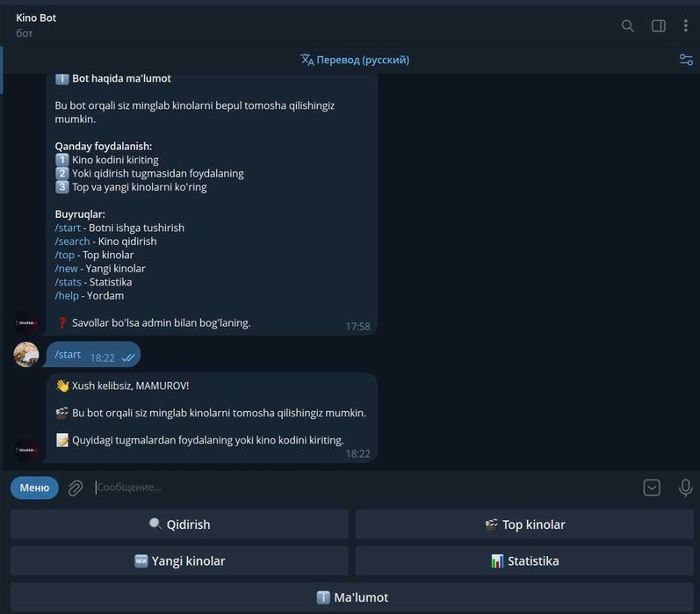Image resolution: width=700 pixels, height=614 pixels.
Task: Click the 18:22 timestamp on welcome message
Action: (358, 453)
